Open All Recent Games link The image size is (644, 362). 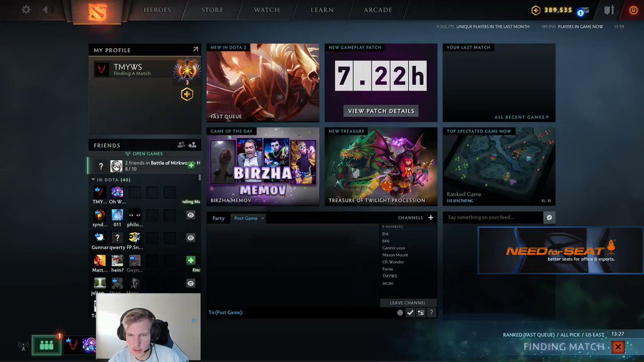click(x=522, y=117)
